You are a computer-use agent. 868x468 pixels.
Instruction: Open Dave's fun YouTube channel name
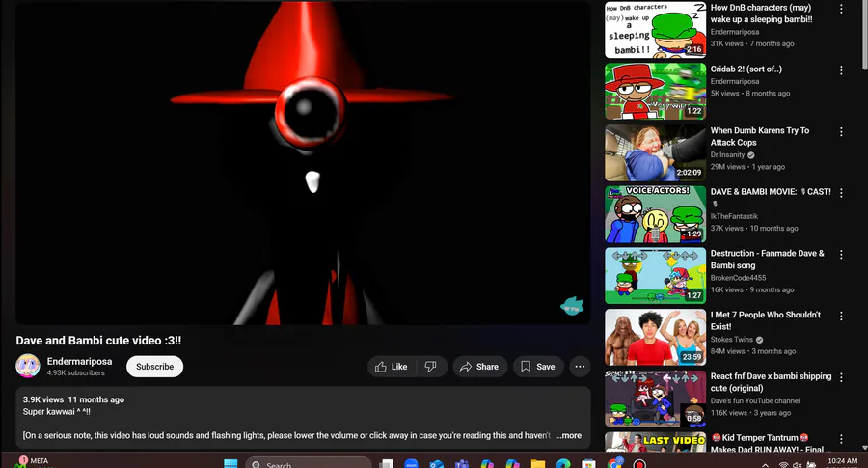click(755, 401)
